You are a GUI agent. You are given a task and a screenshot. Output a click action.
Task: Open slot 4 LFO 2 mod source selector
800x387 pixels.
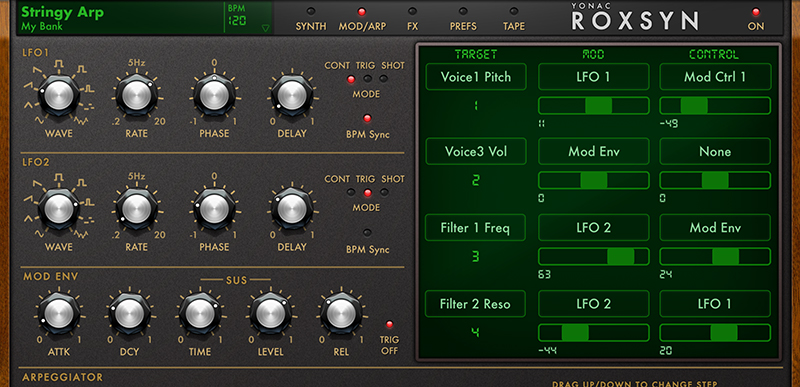594,304
